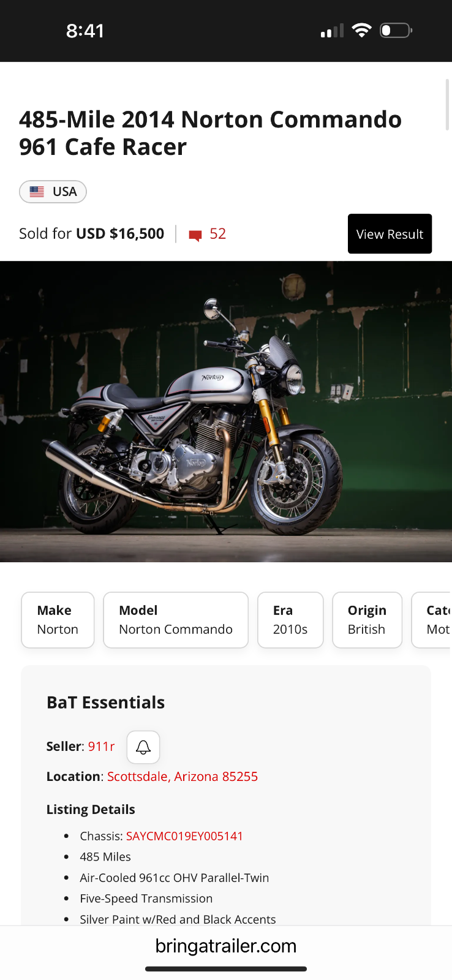Tap the Wi-Fi status icon
The image size is (452, 980).
pos(362,30)
